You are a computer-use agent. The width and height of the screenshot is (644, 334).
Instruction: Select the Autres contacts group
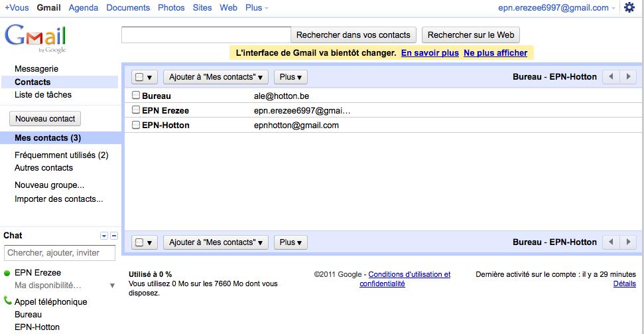[44, 167]
